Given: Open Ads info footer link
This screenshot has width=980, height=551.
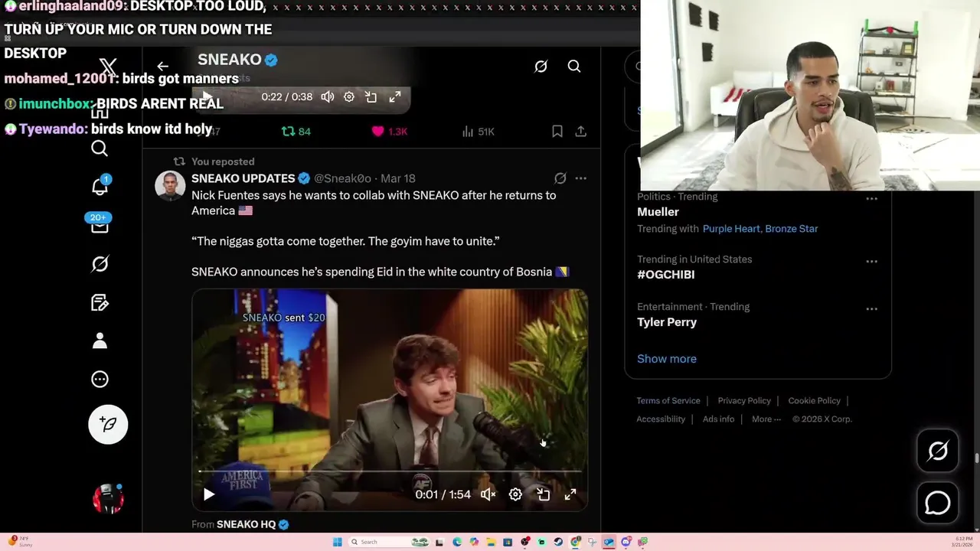Looking at the screenshot, I should click(x=718, y=419).
